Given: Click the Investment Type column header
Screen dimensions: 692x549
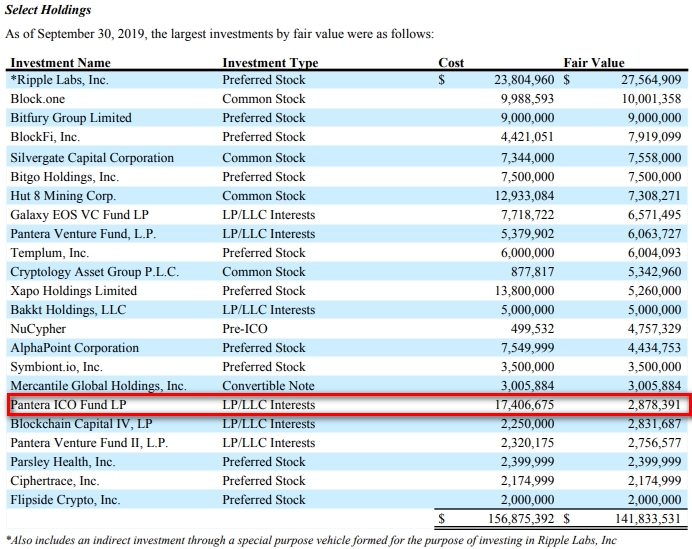Looking at the screenshot, I should click(270, 63).
